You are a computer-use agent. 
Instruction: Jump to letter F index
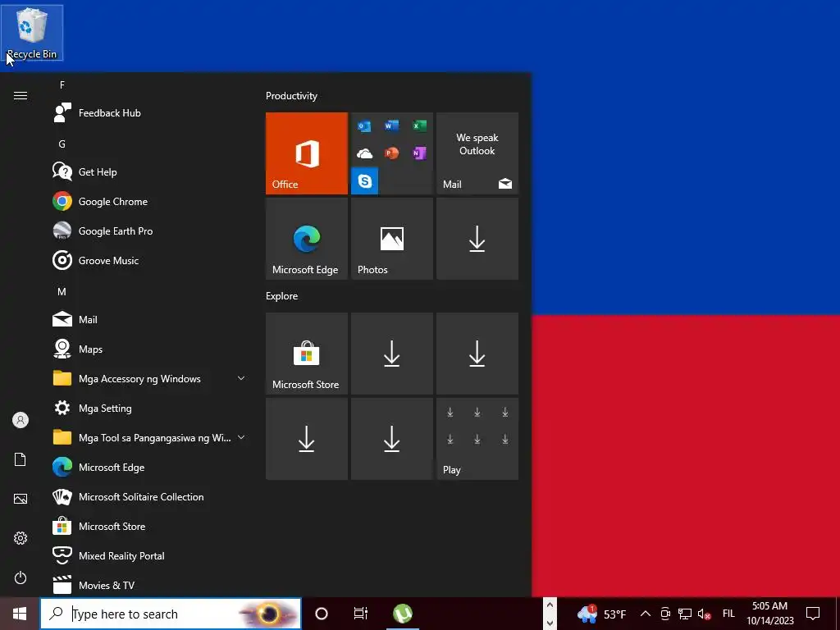point(62,84)
